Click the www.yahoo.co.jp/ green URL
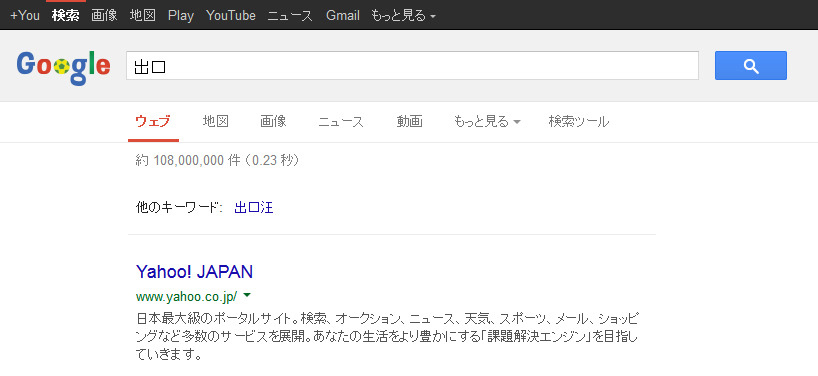 pos(186,297)
